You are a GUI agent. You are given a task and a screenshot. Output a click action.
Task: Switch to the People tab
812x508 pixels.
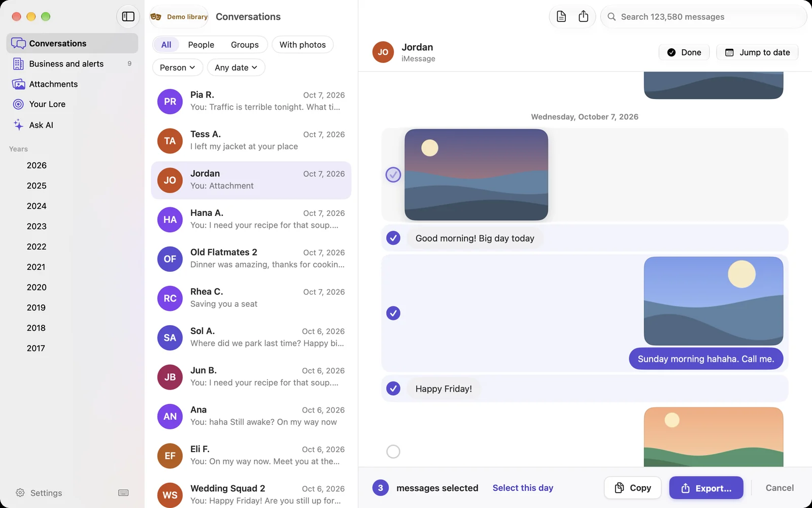tap(201, 45)
